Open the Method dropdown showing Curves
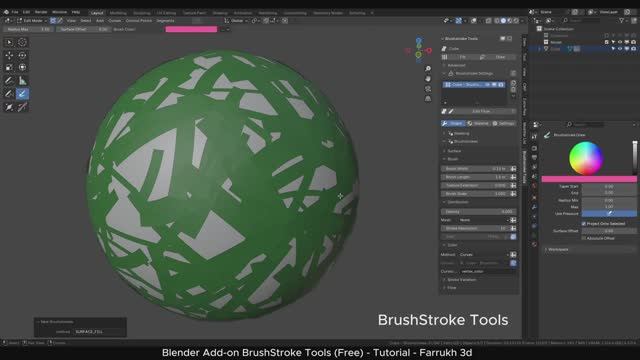The height and width of the screenshot is (360, 640). pos(483,254)
